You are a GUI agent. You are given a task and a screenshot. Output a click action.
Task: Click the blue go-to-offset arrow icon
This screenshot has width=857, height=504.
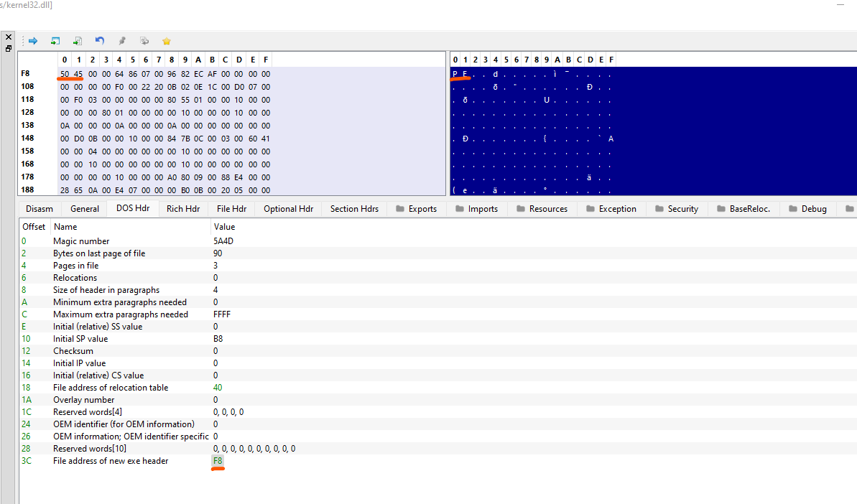coord(33,41)
